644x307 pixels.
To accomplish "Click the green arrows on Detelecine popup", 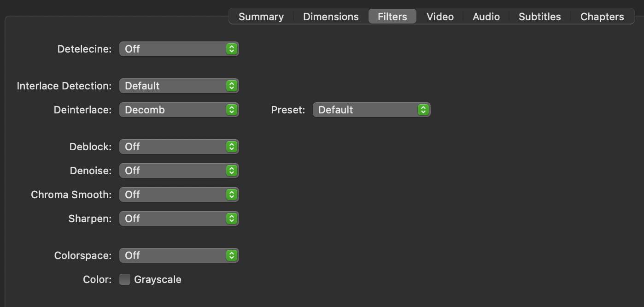I will pyautogui.click(x=233, y=48).
